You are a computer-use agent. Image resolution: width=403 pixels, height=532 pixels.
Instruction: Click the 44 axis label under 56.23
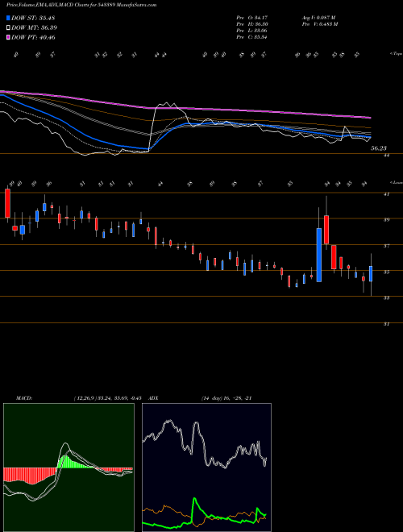click(x=386, y=156)
